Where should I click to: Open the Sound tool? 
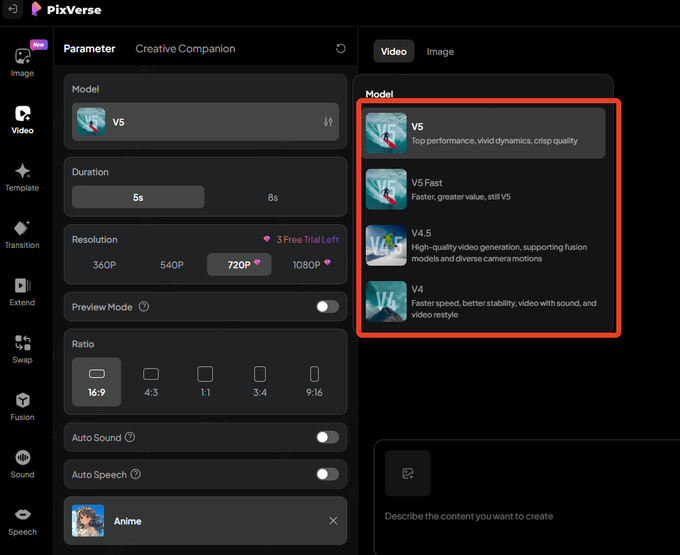pyautogui.click(x=22, y=463)
